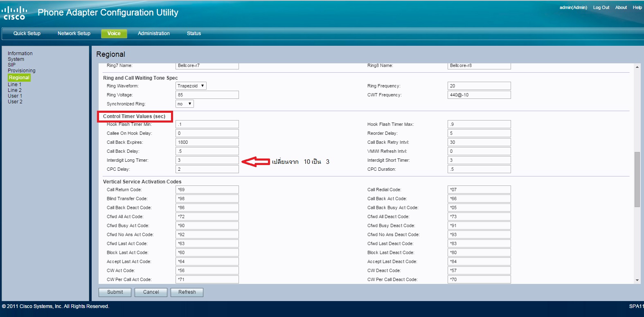This screenshot has width=644, height=317.
Task: Click the Log Out link
Action: click(x=601, y=7)
